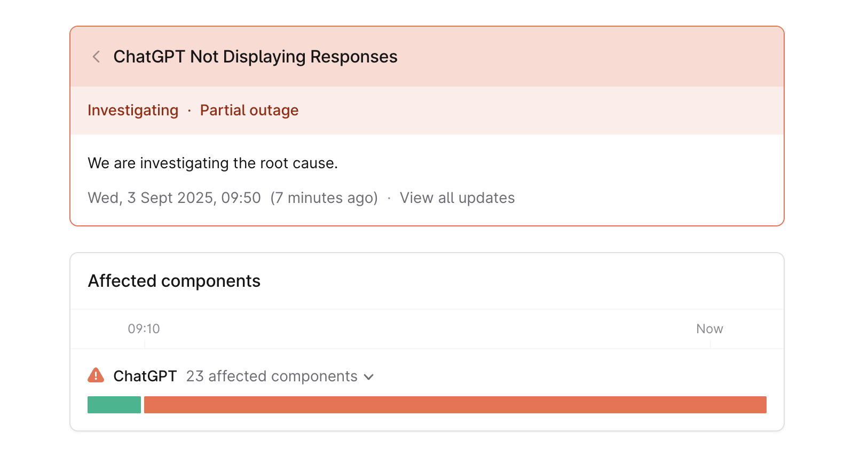Expand the 23 affected components list
Image resolution: width=868 pixels, height=455 pixels.
click(272, 376)
